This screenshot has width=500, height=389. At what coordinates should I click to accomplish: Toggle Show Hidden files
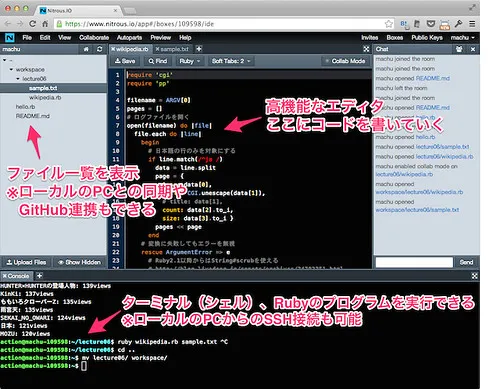[79, 262]
